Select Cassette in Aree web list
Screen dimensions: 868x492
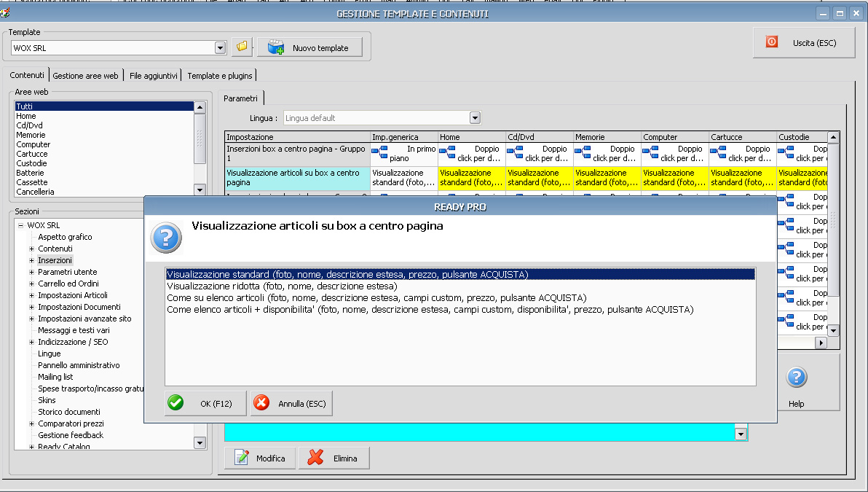[104, 181]
